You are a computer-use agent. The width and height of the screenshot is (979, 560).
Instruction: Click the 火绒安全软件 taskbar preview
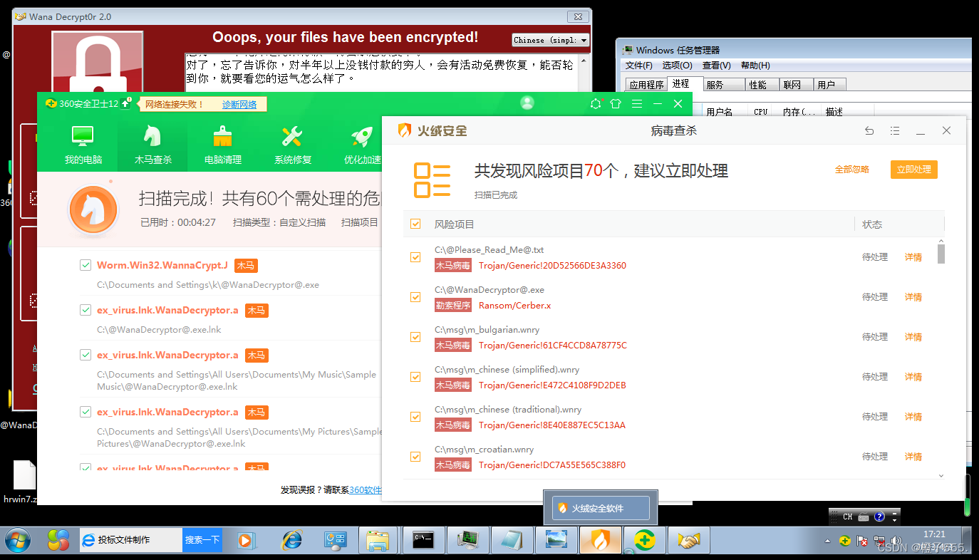click(x=601, y=508)
